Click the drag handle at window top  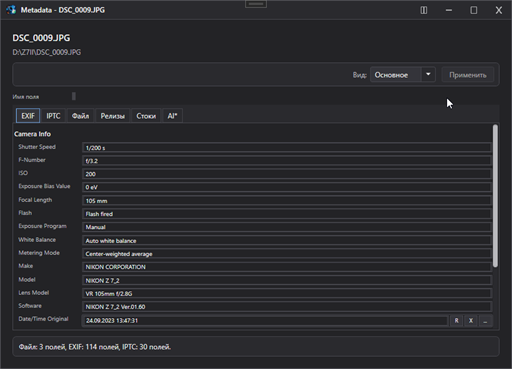pos(256,4)
